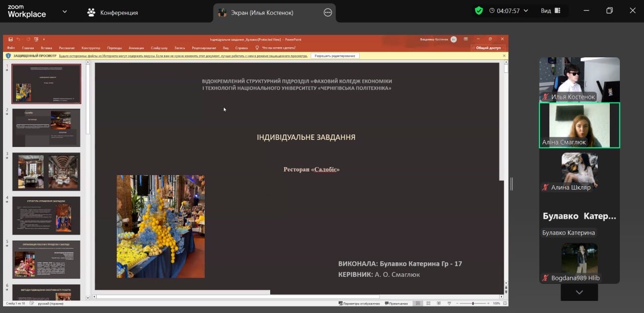644x313 pixels.
Task: Open the Вставка ribbon tab
Action: point(46,48)
